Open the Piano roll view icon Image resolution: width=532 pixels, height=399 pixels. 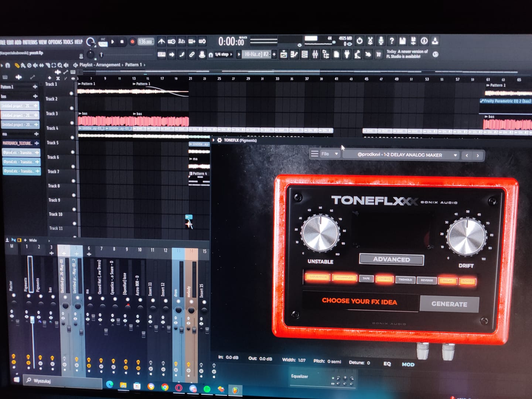coord(294,54)
